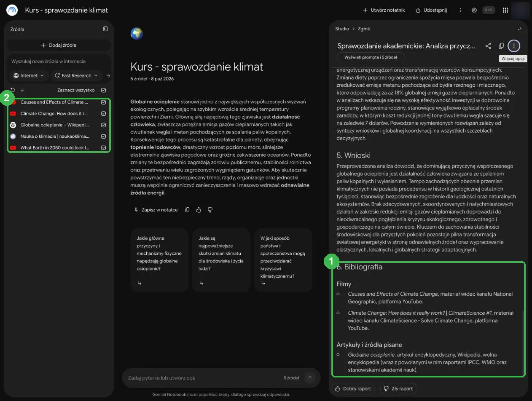Give the summary a thumbs down
Image resolution: width=532 pixels, height=401 pixels.
[x=210, y=210]
